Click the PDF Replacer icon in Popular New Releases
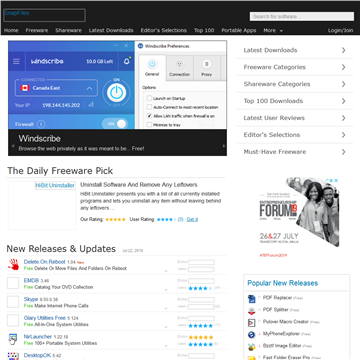360x360 pixels. [x=251, y=298]
